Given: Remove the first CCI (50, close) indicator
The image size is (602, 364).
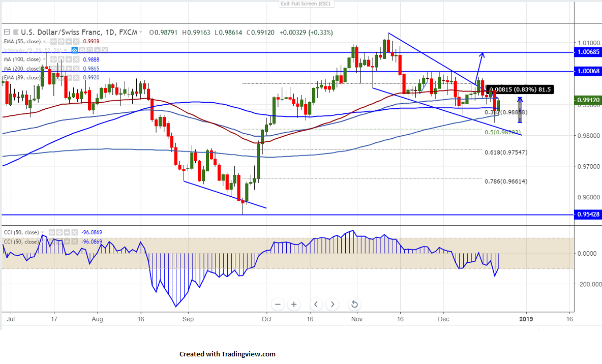Looking at the screenshot, I should click(74, 232).
